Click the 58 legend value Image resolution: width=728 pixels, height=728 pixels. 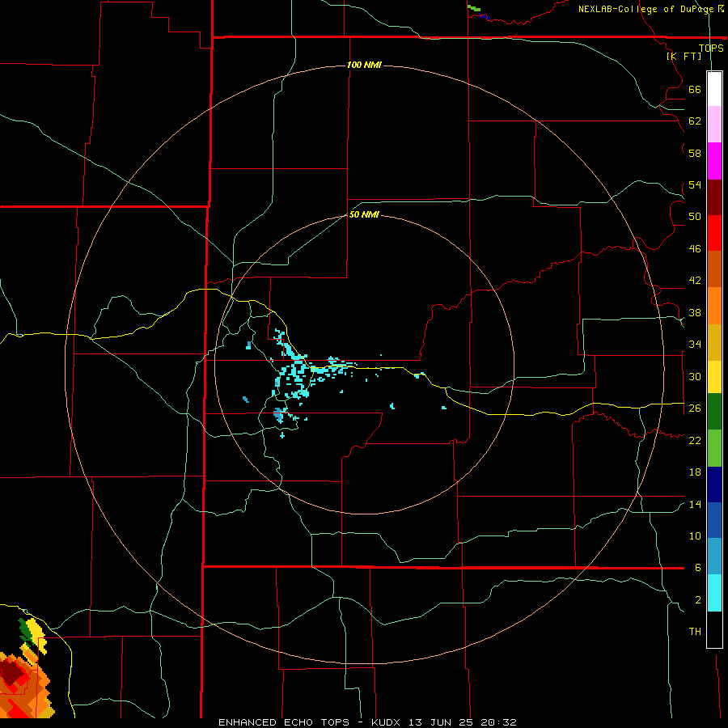click(x=695, y=153)
